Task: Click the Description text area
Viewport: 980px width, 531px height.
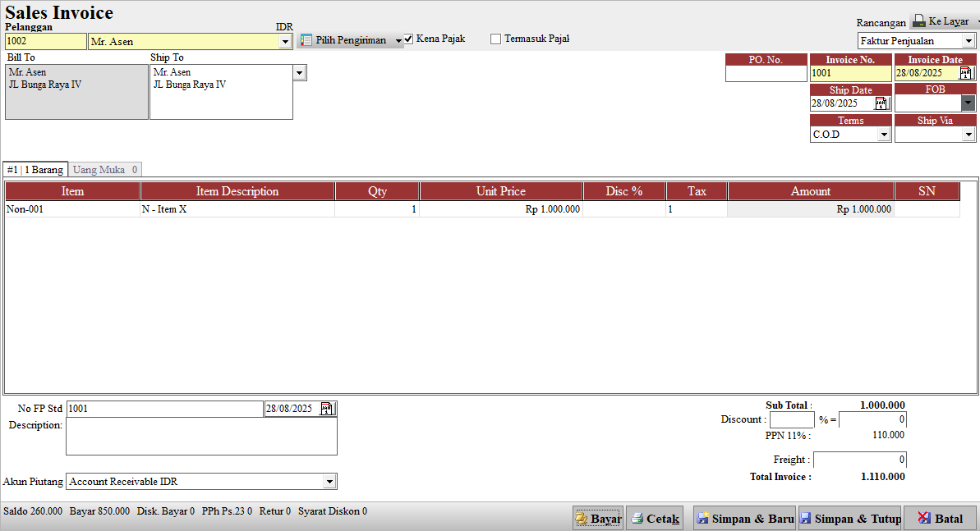Action: click(201, 437)
